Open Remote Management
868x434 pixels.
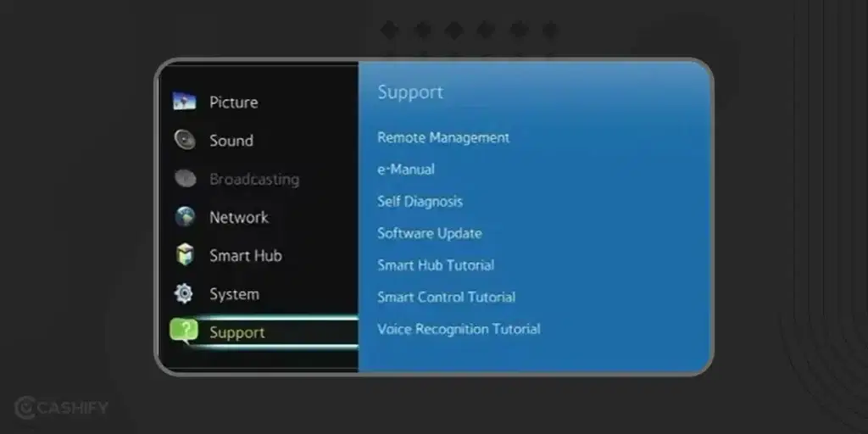click(443, 137)
